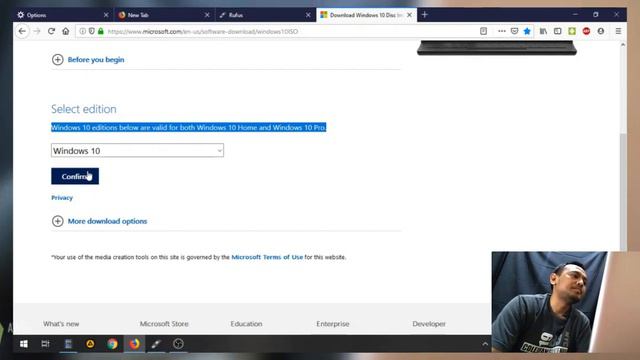Expand More download options
Viewport: 640px width, 360px height.
click(100, 221)
